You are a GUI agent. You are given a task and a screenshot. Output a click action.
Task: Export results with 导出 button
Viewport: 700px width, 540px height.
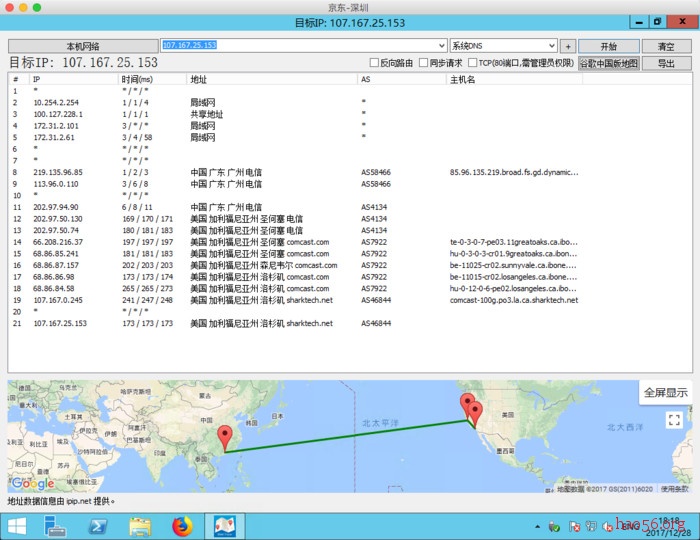click(666, 63)
